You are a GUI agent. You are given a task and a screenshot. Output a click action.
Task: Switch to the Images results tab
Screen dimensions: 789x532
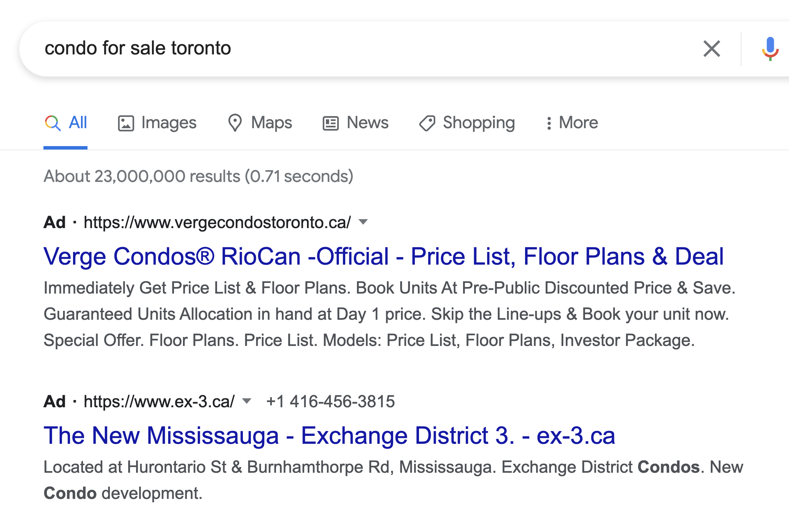tap(169, 123)
